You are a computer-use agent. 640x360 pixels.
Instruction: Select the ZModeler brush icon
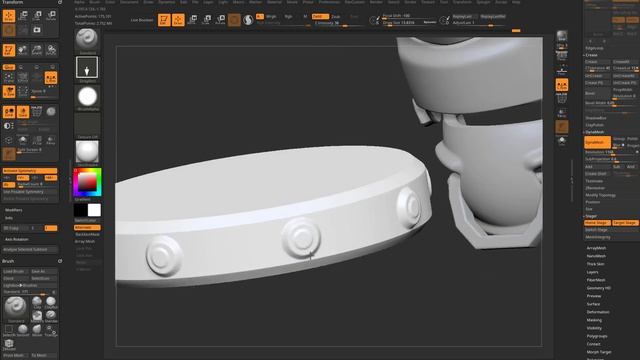tap(9, 344)
